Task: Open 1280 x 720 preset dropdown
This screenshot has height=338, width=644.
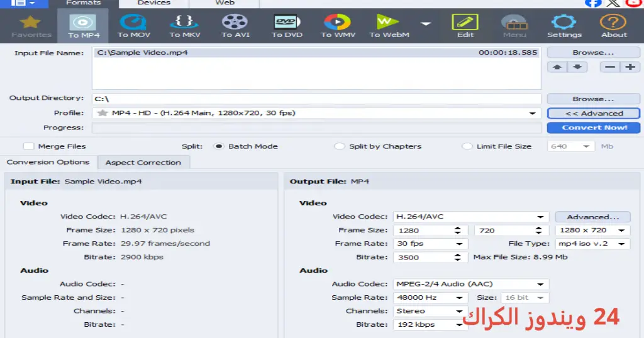Action: 592,231
